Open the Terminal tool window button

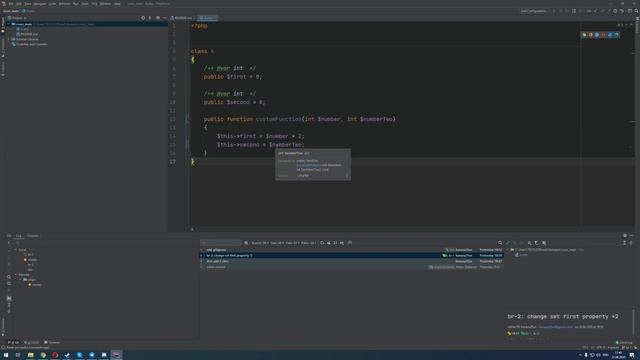pyautogui.click(x=52, y=342)
